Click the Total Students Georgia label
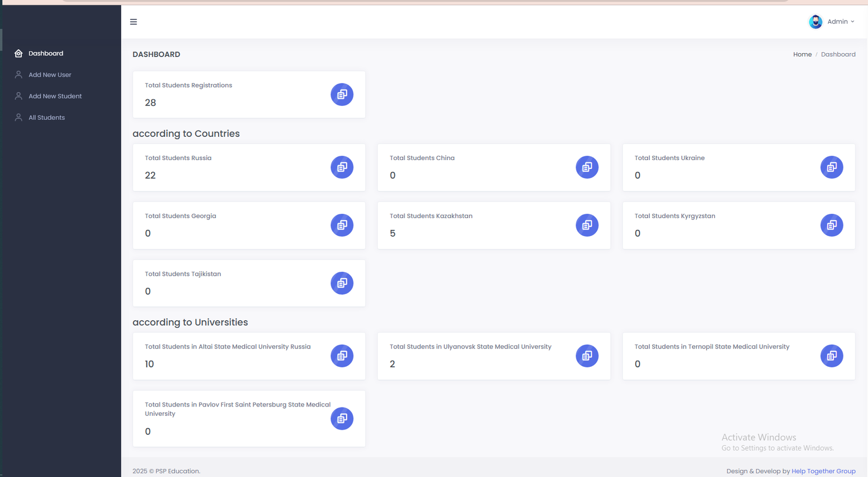 click(180, 216)
